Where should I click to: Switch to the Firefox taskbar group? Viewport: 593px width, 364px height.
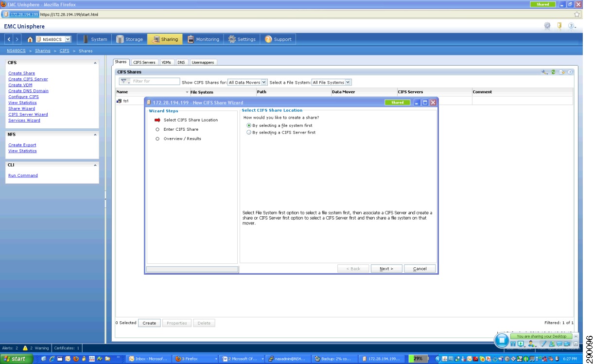tap(196, 359)
